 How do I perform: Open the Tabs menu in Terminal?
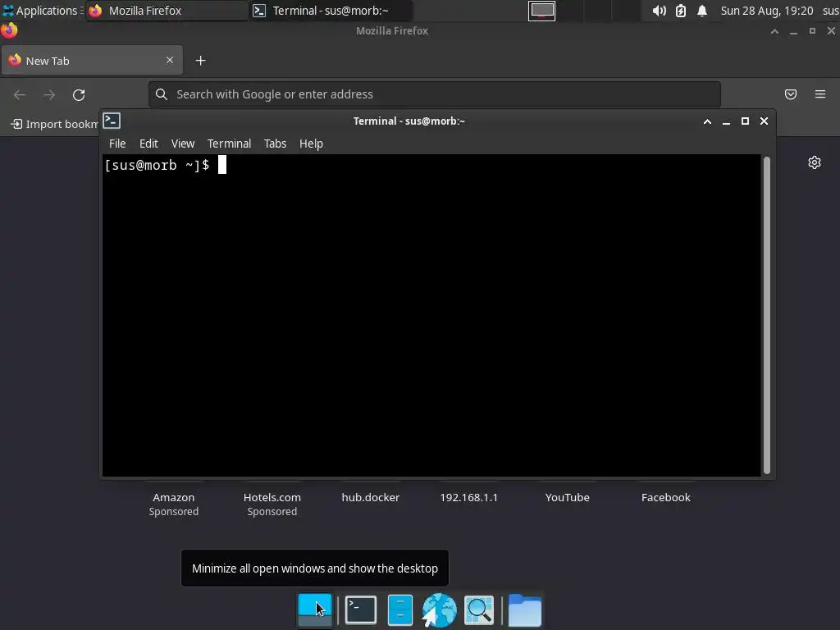pyautogui.click(x=275, y=144)
